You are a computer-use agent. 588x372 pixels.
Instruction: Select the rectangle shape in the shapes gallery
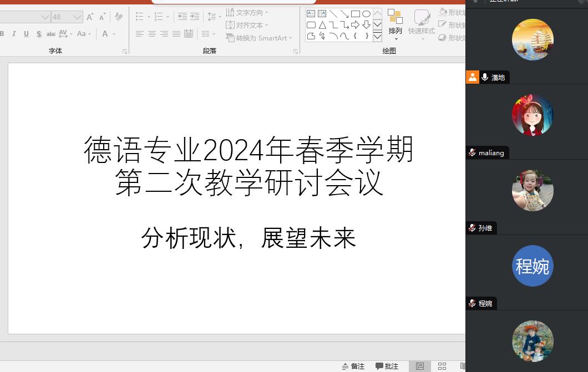(355, 14)
